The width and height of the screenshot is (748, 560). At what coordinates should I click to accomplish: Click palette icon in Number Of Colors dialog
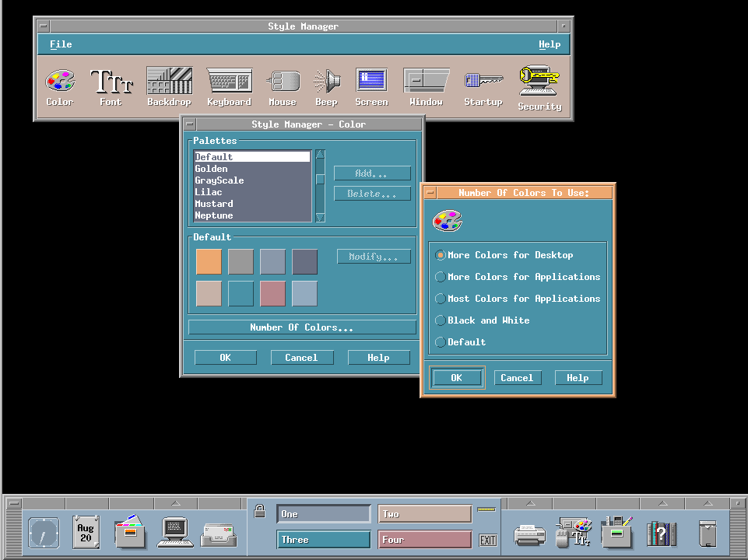point(448,221)
